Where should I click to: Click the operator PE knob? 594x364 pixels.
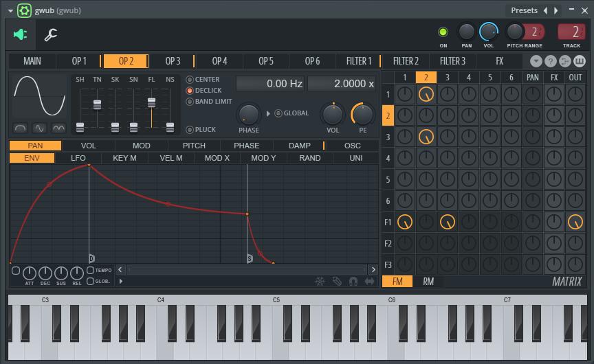[x=362, y=115]
